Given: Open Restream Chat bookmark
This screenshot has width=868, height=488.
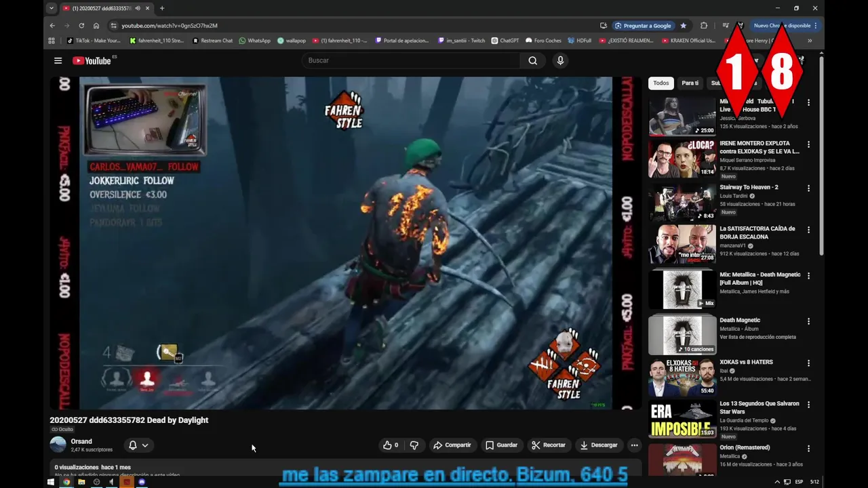Looking at the screenshot, I should 213,41.
